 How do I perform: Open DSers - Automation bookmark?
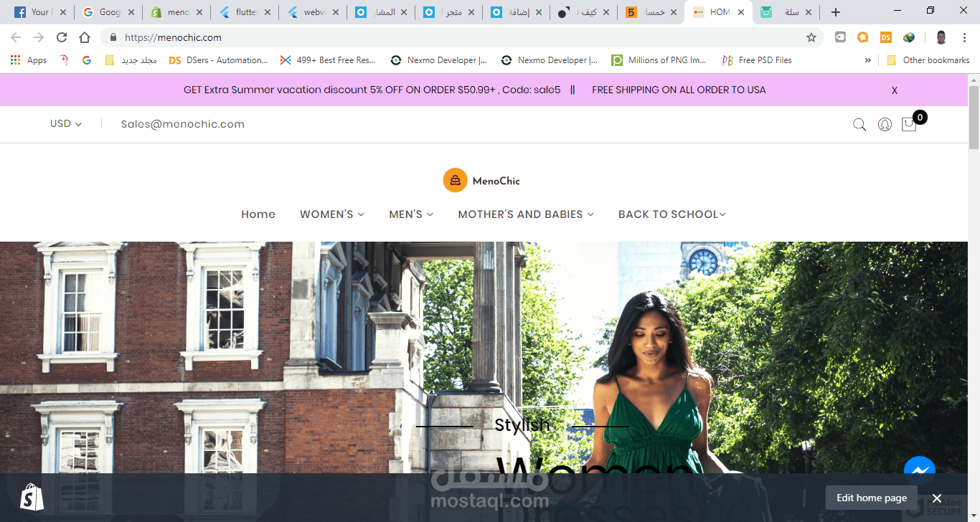click(218, 60)
